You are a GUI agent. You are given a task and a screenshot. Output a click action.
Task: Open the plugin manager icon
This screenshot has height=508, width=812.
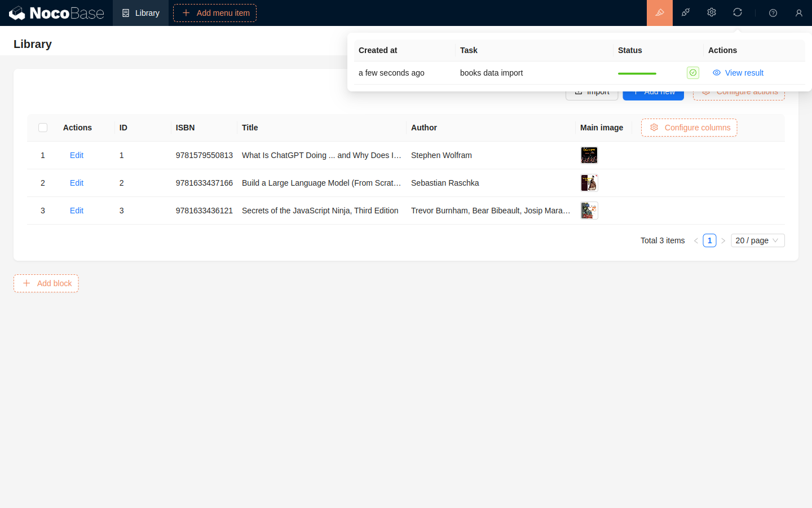686,12
